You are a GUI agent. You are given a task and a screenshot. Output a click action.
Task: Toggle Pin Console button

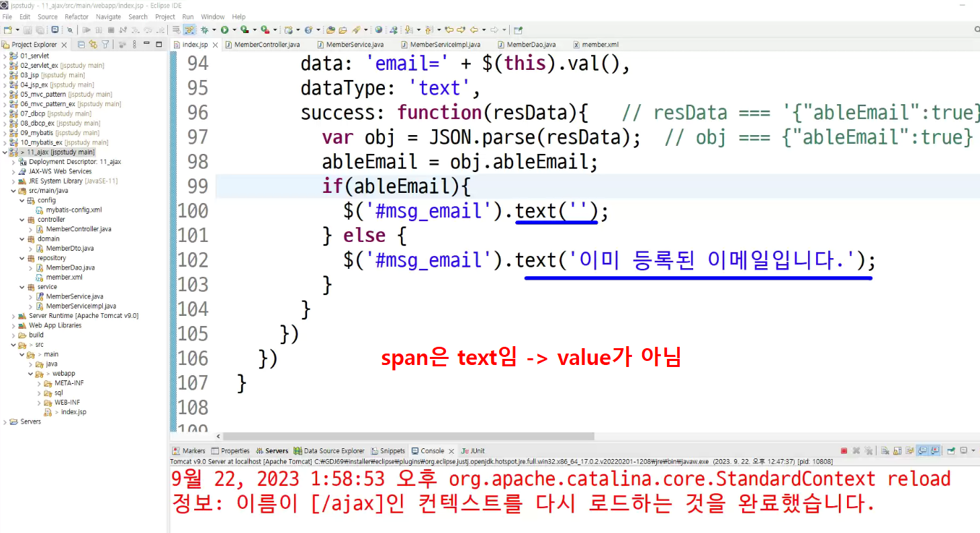click(951, 450)
